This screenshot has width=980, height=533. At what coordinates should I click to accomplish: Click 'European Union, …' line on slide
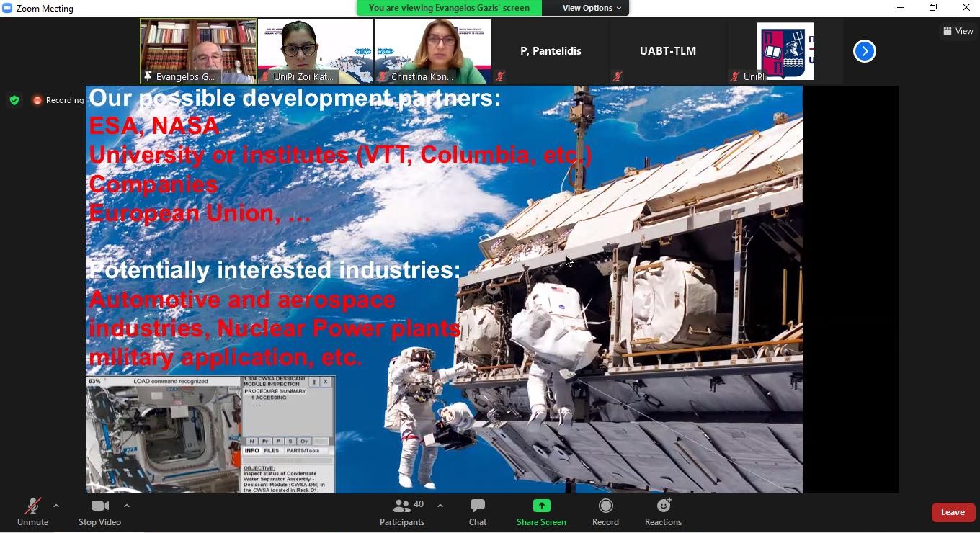click(200, 213)
